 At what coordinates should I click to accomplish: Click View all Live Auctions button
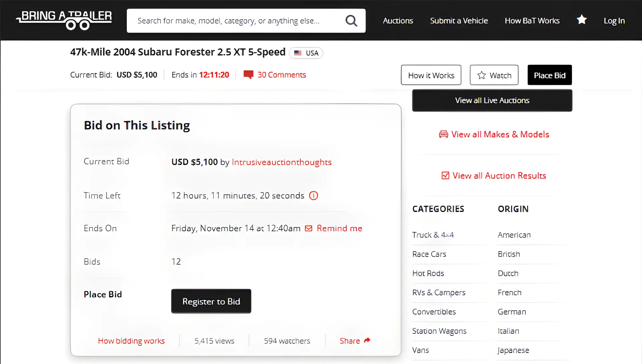[x=492, y=101]
